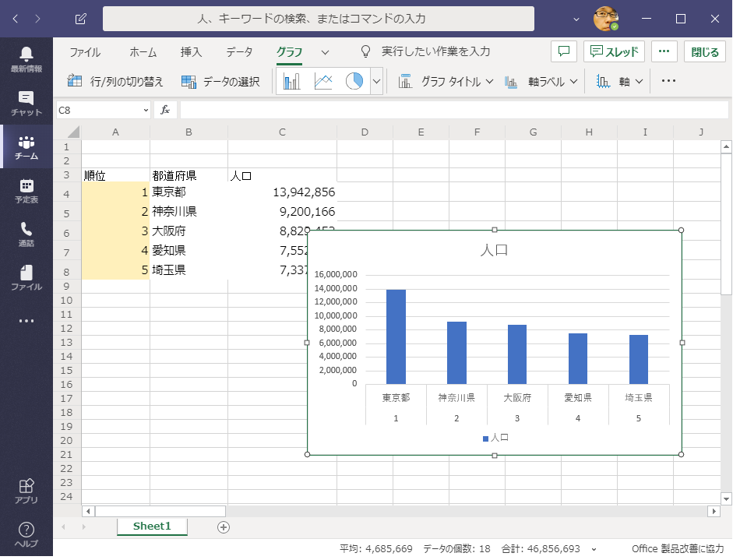Click the new chat compose icon
Image resolution: width=733 pixels, height=560 pixels.
pyautogui.click(x=81, y=19)
